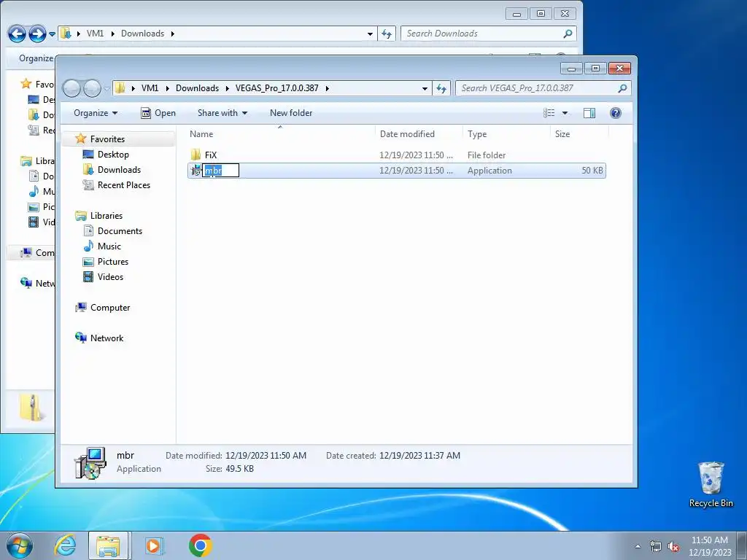Click the muted volume tray icon
Screen dimensions: 747x560
673,545
